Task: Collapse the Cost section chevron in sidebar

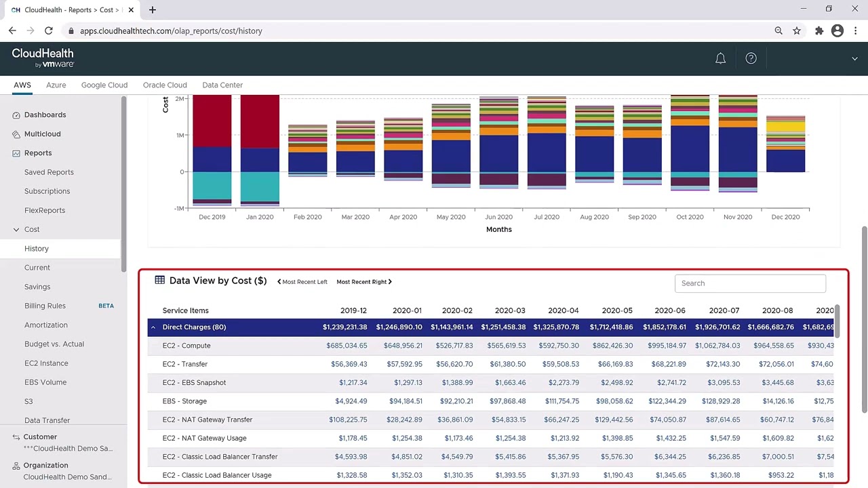Action: (x=16, y=230)
